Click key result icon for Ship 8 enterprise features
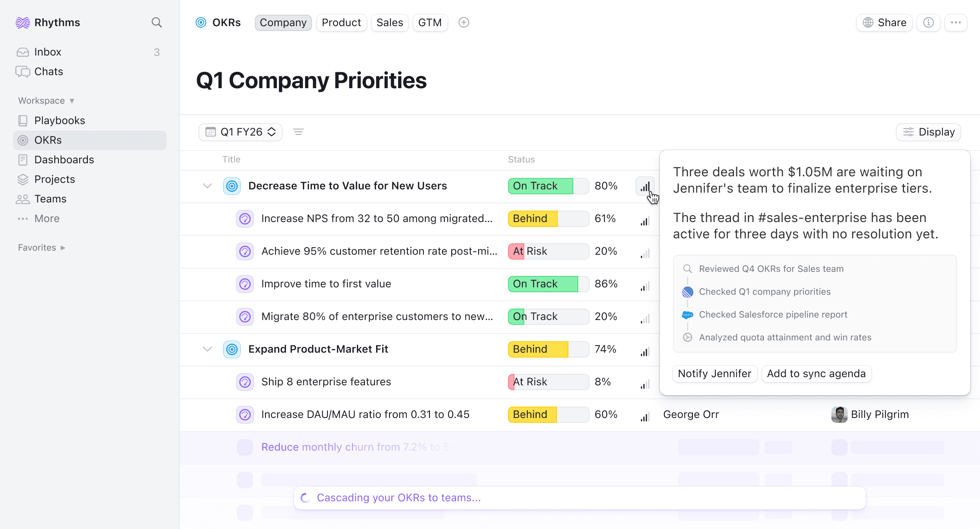 (x=245, y=382)
